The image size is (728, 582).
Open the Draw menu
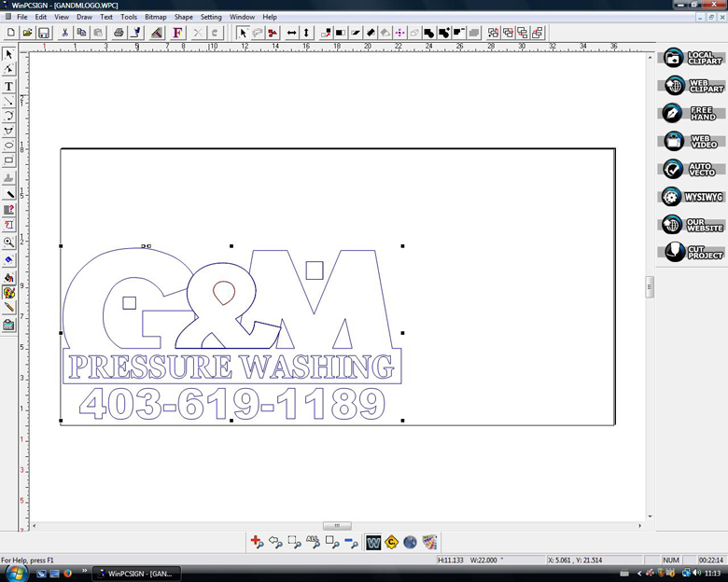click(84, 17)
